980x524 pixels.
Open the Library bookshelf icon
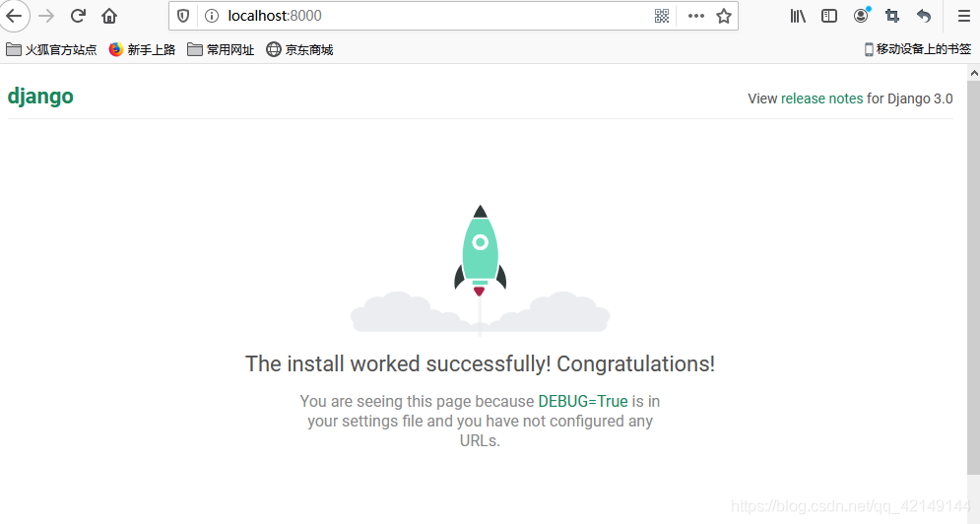tap(798, 16)
